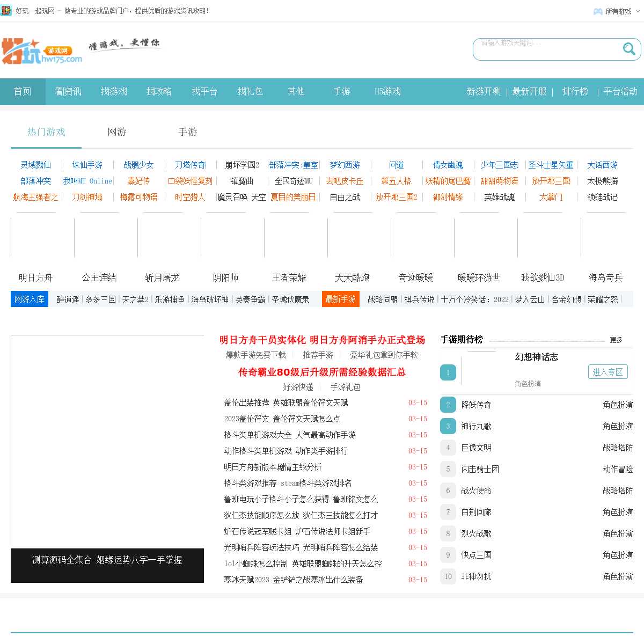Click the magnifier search icon

(628, 49)
